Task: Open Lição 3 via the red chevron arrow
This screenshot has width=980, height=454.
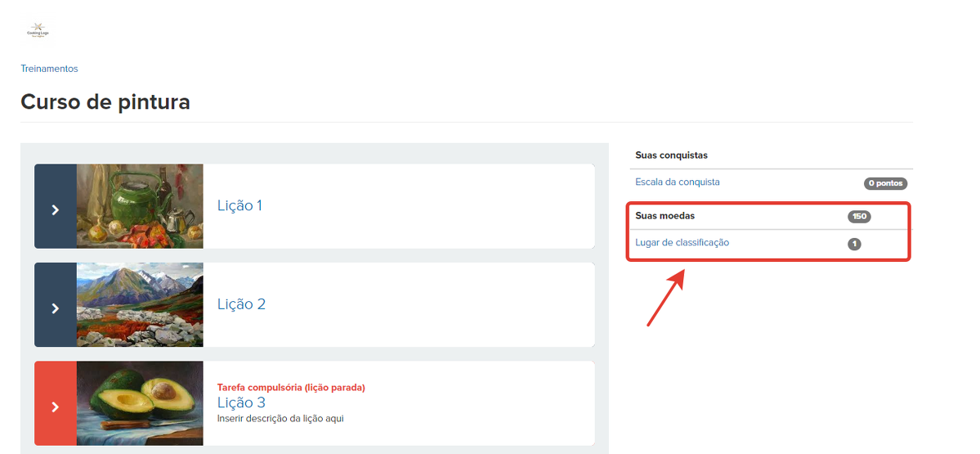Action: tap(55, 407)
